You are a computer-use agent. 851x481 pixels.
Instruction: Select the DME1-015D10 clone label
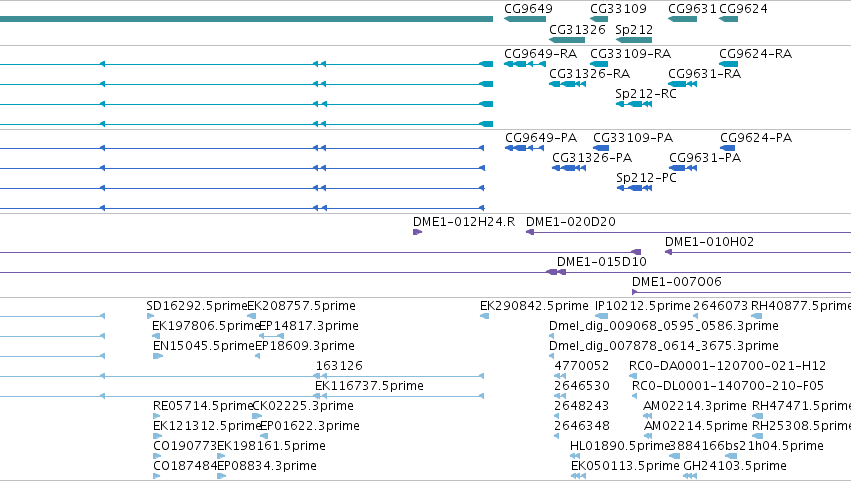click(601, 262)
